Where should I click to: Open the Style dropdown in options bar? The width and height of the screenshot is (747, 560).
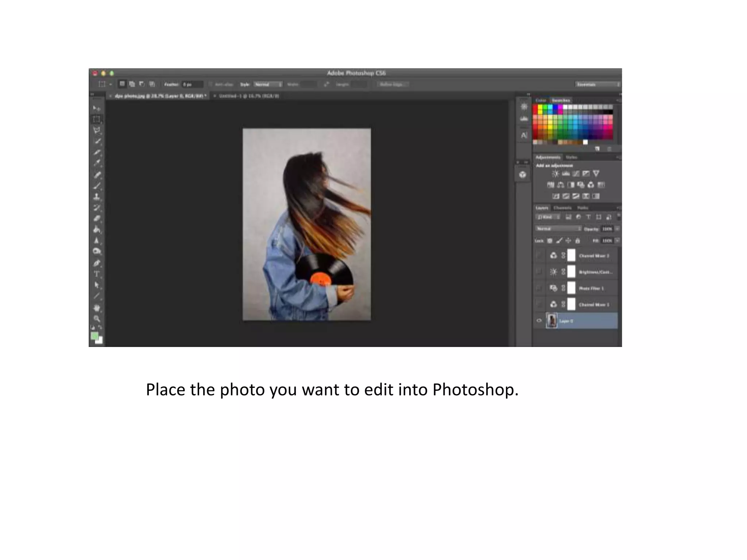[268, 85]
